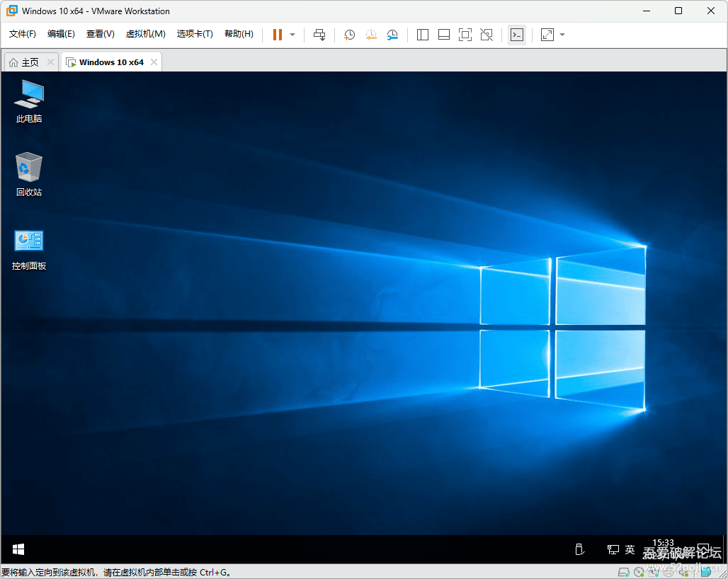Screen dimensions: 728x579
Task: Close the VMware Workstation window
Action: coord(711,11)
